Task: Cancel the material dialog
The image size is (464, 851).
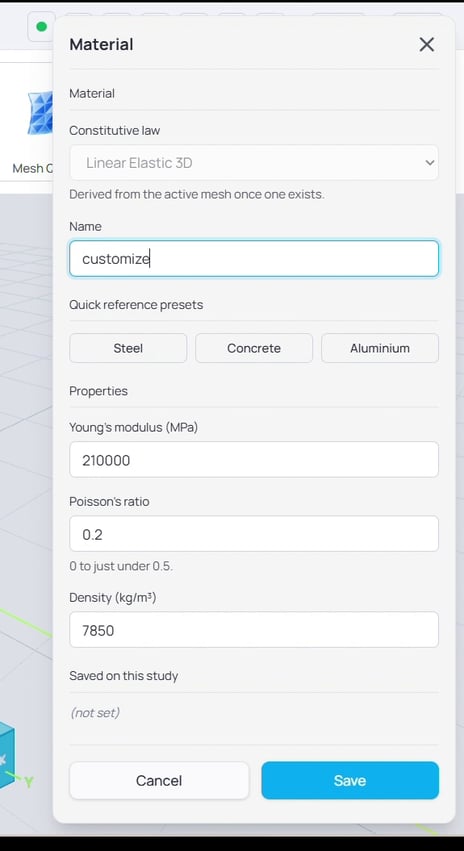Action: pos(159,780)
